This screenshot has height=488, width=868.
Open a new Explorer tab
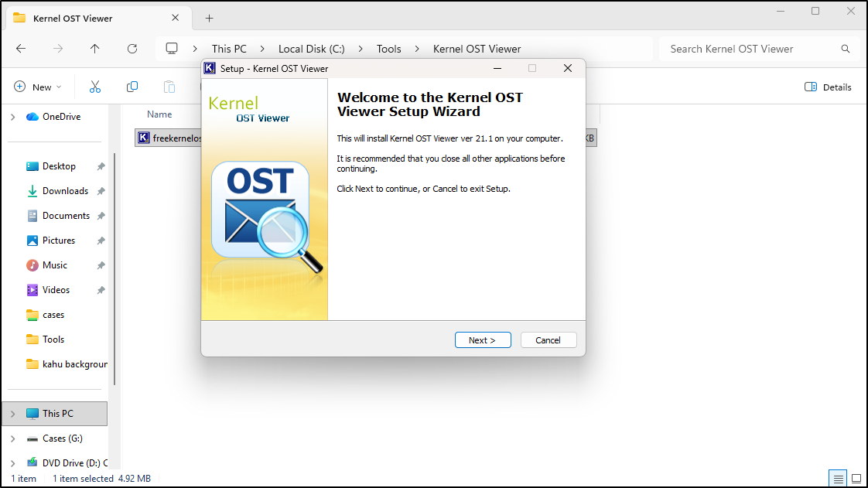[x=209, y=19]
